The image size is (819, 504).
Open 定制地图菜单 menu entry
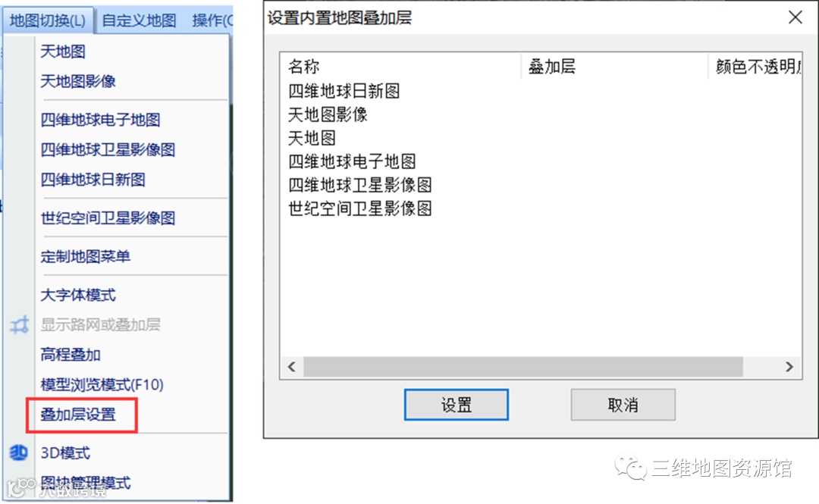(85, 256)
